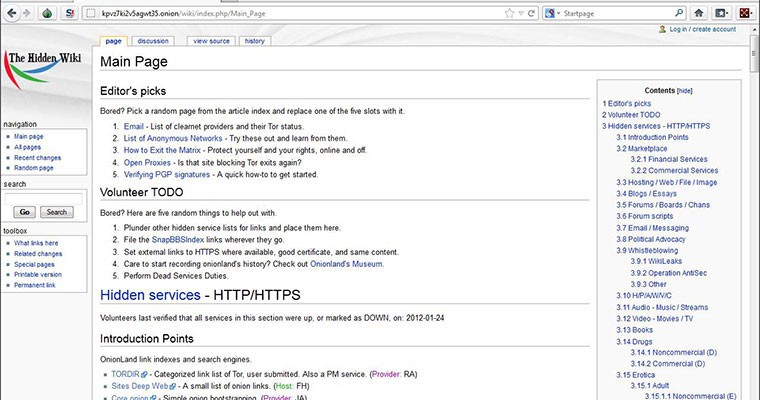Image resolution: width=760 pixels, height=400 pixels.
Task: Bookmark the page with the star icon
Action: coord(509,14)
